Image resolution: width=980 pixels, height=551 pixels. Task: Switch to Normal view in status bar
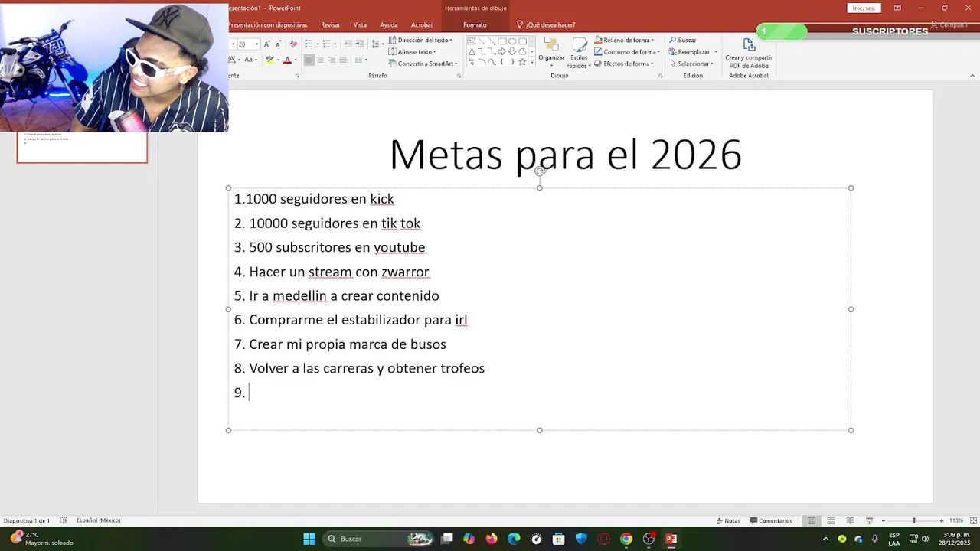(811, 520)
